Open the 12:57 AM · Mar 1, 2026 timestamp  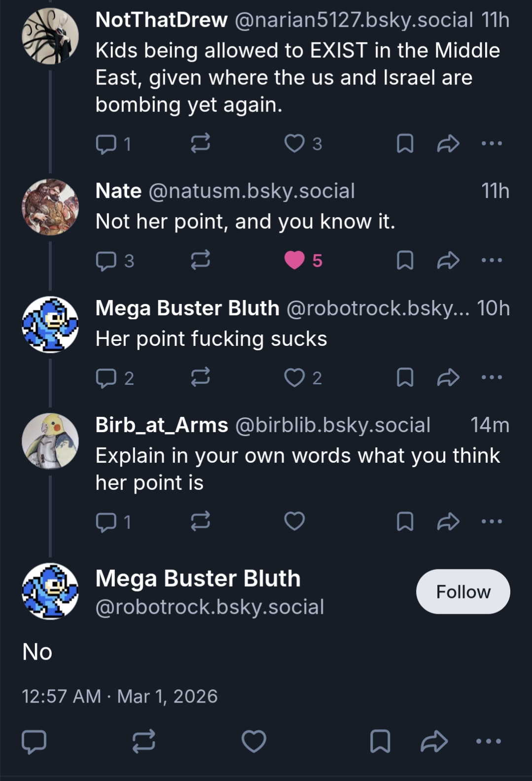click(120, 696)
